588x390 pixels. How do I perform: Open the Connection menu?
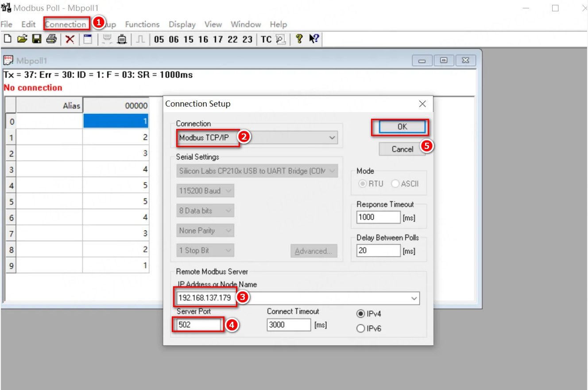coord(66,24)
